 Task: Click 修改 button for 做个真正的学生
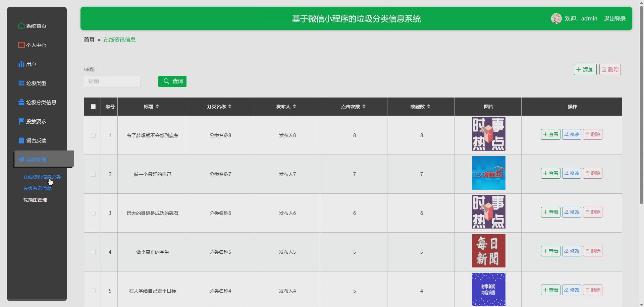(x=572, y=251)
